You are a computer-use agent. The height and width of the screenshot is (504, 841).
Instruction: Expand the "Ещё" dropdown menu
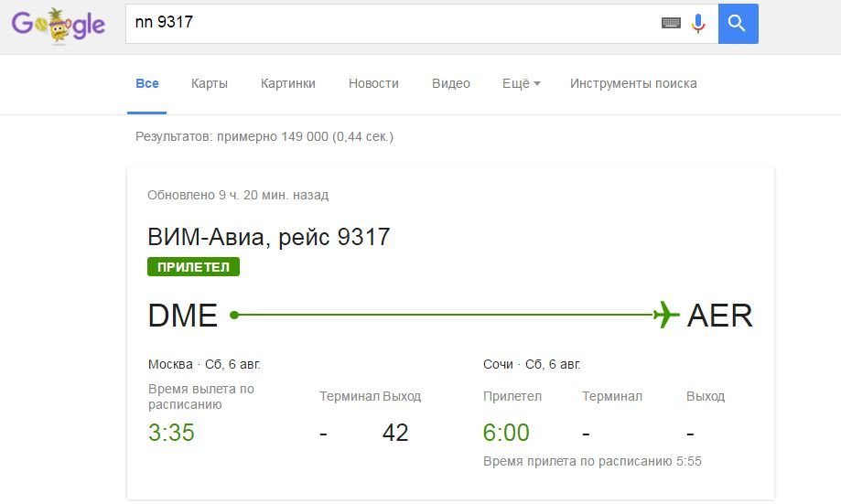521,83
